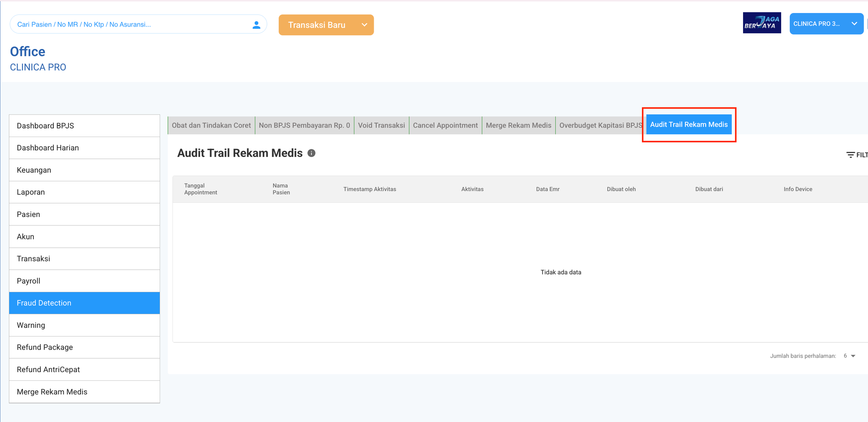Click the Timestamp Aktivitas column header
The height and width of the screenshot is (422, 868).
(x=369, y=189)
